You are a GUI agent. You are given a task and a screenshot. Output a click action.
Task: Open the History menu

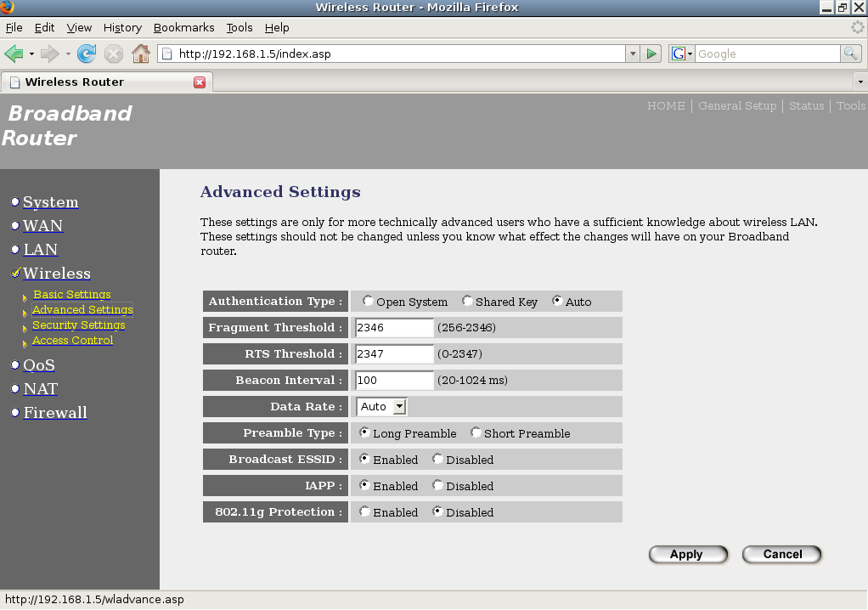122,28
